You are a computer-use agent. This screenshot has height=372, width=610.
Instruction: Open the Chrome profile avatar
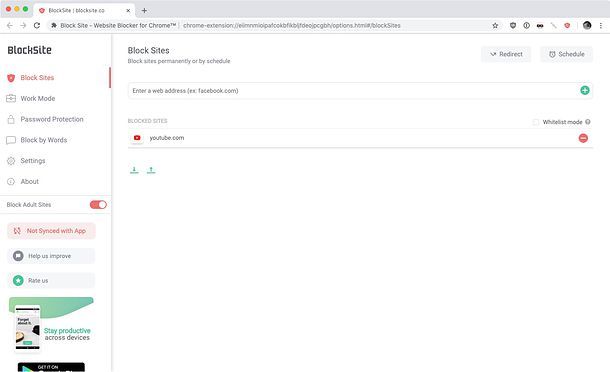tap(587, 25)
